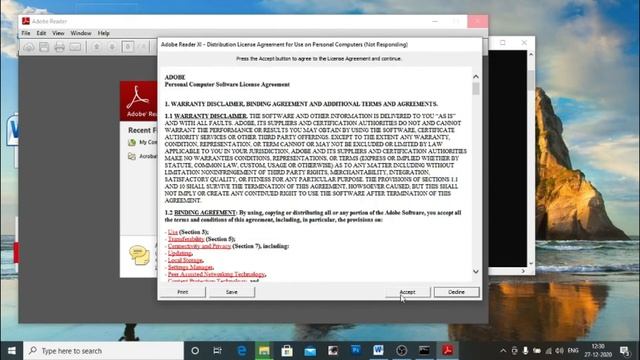Expand the hidden system tray icons chevron
640x360 pixels.
[503, 351]
